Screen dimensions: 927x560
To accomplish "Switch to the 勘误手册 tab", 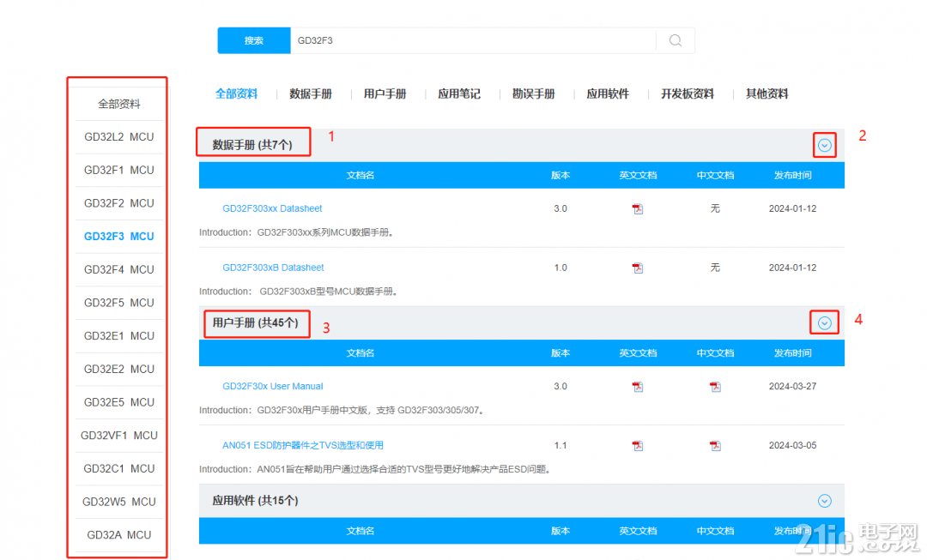I will tap(533, 94).
